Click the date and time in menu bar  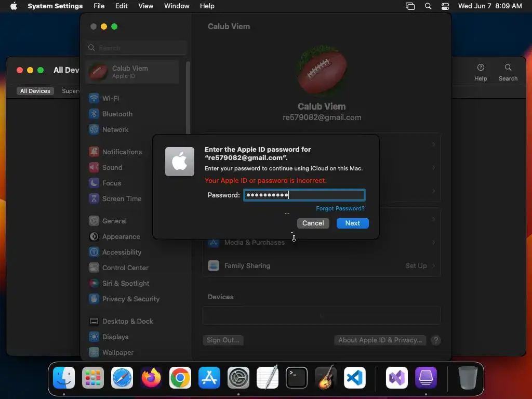(x=490, y=6)
